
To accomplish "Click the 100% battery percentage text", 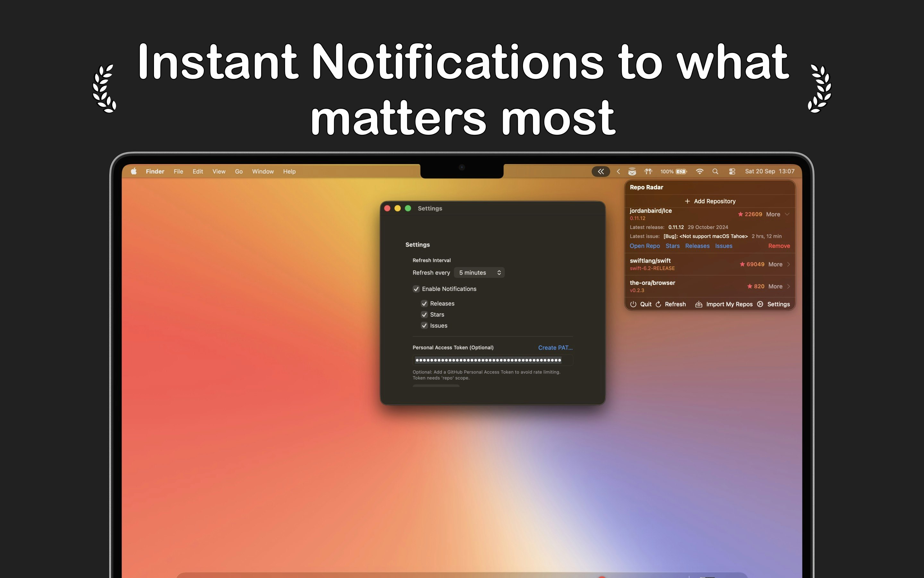I will (667, 172).
